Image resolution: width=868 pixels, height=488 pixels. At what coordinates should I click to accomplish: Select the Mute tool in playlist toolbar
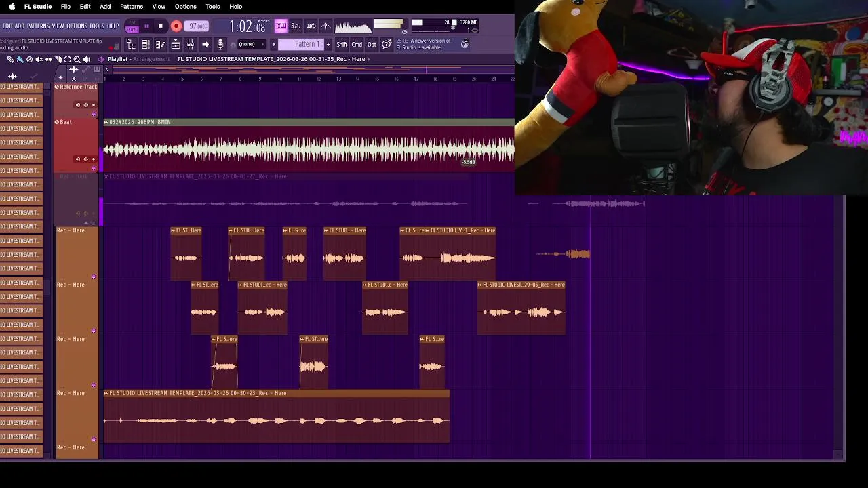39,60
